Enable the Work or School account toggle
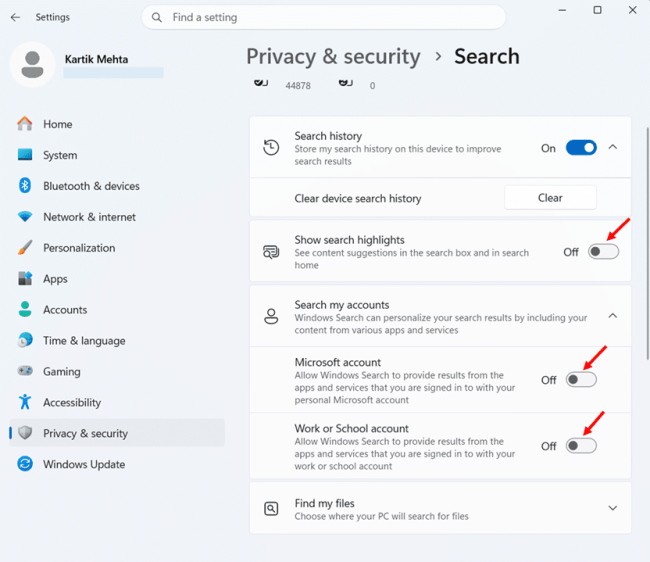This screenshot has width=650, height=562. (x=581, y=446)
